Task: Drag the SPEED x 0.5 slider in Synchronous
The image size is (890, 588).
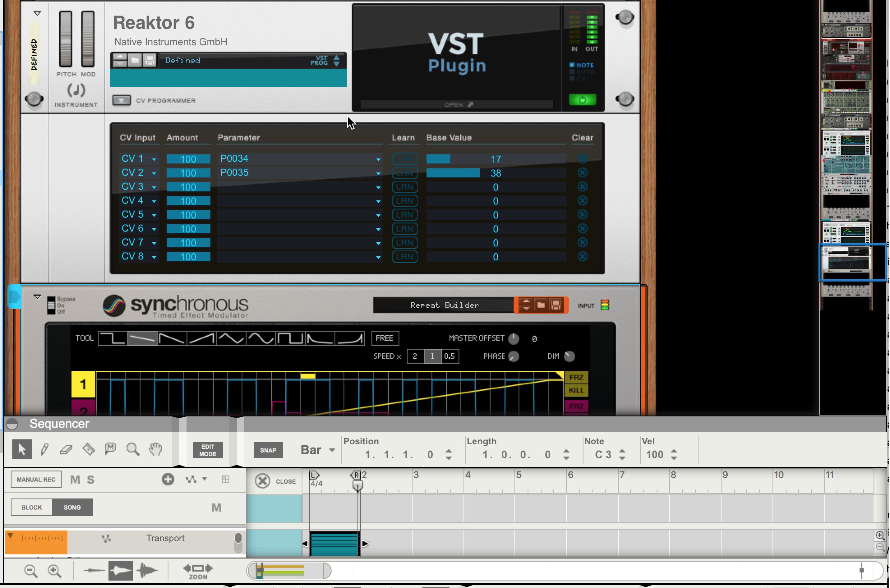Action: pos(450,356)
